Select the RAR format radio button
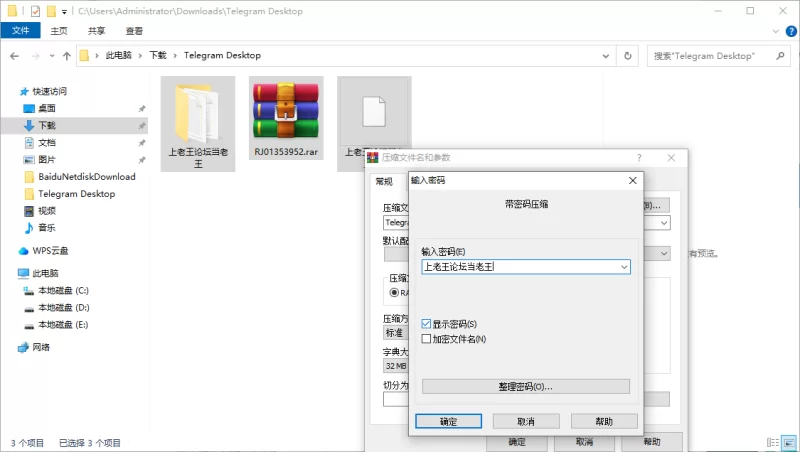The height and width of the screenshot is (452, 800). [x=394, y=292]
